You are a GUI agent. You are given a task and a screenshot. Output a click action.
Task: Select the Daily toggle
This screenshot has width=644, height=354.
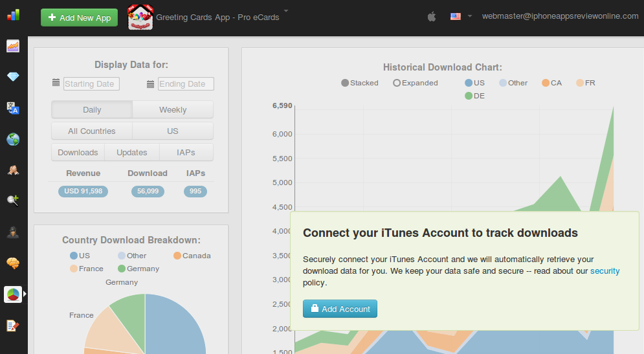point(92,109)
